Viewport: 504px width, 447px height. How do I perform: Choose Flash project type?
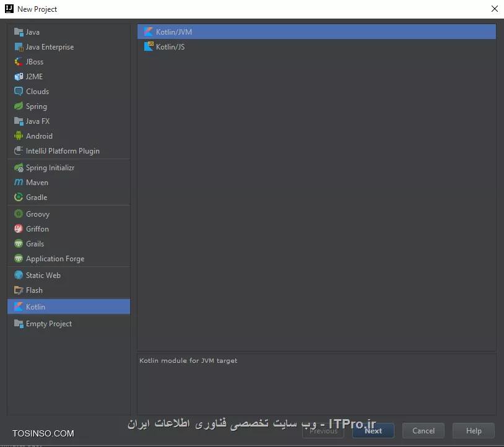(x=69, y=290)
